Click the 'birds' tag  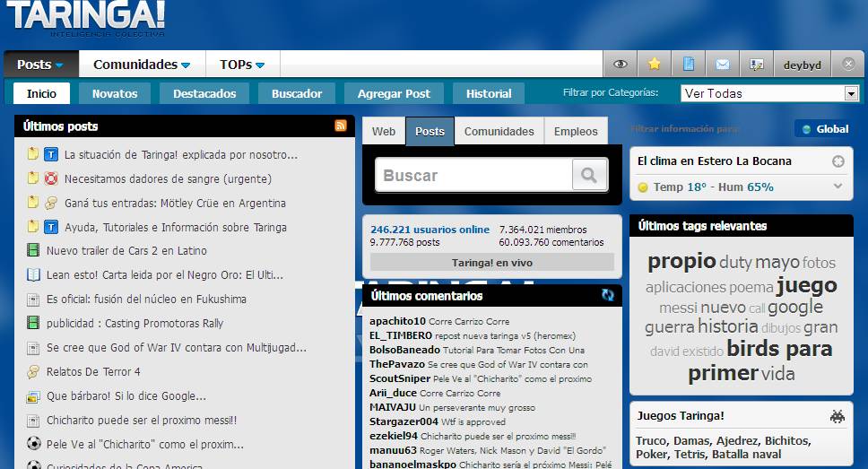[x=753, y=349]
